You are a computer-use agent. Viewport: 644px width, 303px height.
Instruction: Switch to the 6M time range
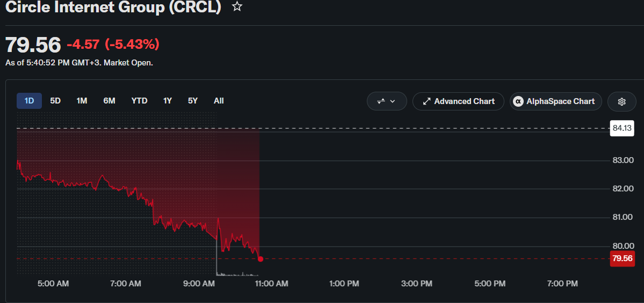click(109, 101)
